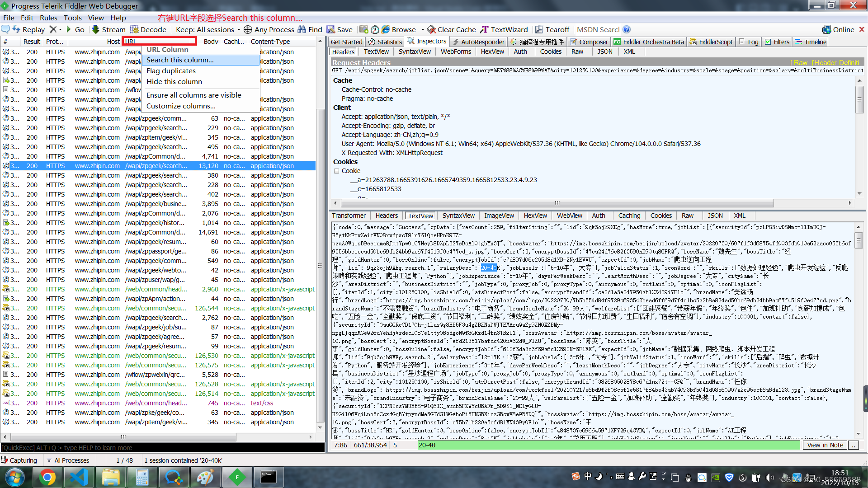The image size is (868, 488).
Task: Open the Tools menu
Action: (x=72, y=18)
